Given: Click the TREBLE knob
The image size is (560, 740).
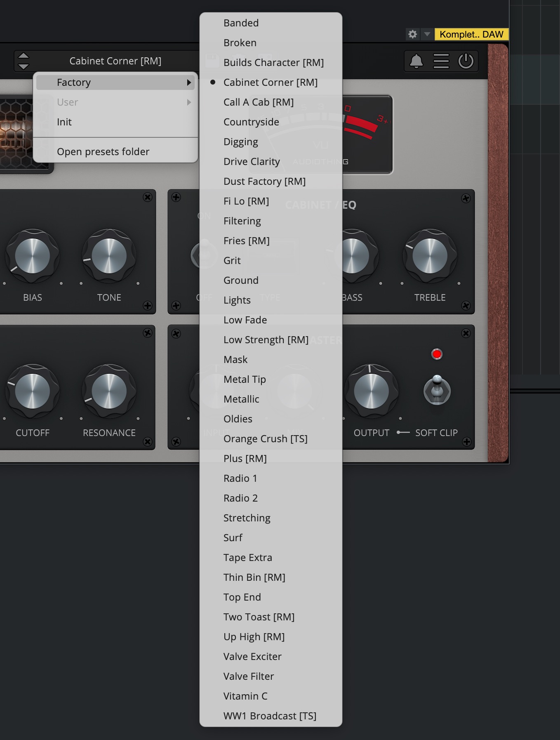Looking at the screenshot, I should pyautogui.click(x=430, y=256).
